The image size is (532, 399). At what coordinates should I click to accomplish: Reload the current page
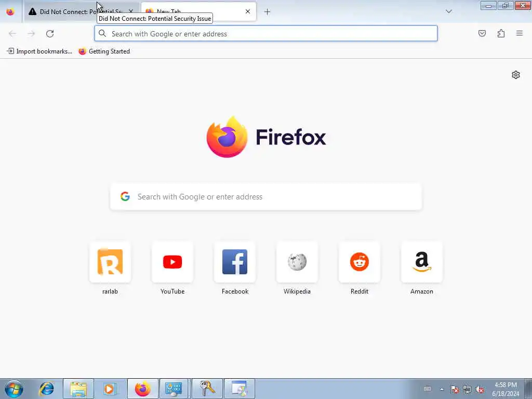[50, 34]
